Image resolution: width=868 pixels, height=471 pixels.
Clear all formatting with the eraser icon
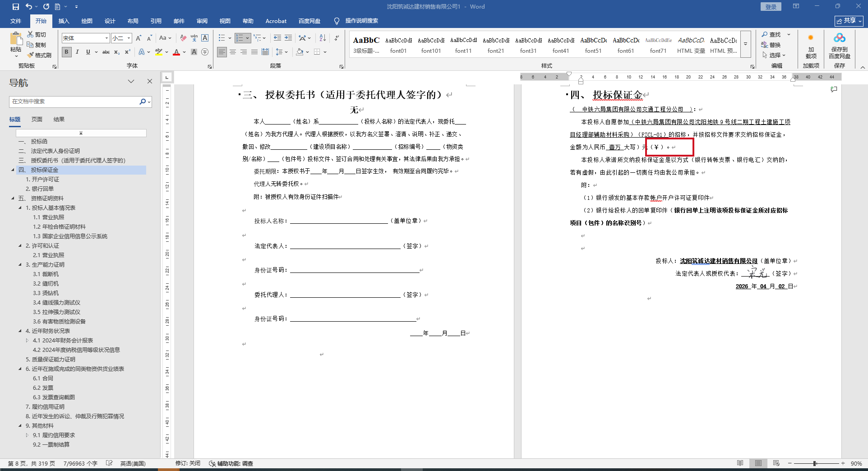[x=183, y=38]
